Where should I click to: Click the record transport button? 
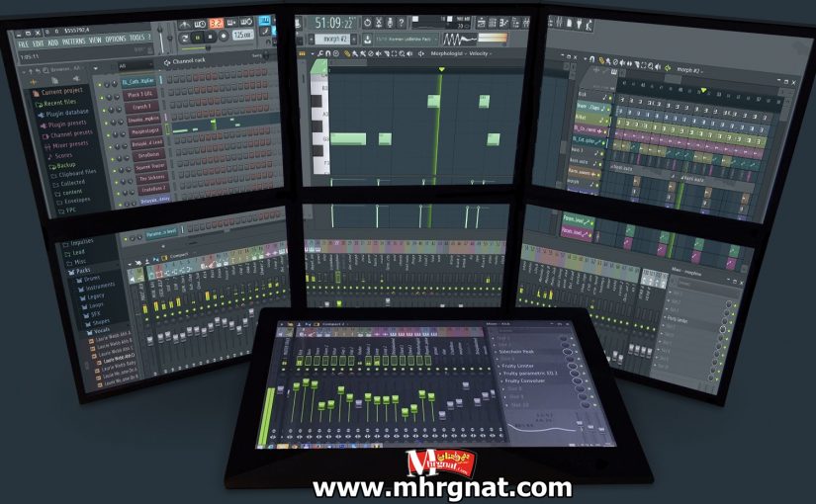pyautogui.click(x=224, y=36)
